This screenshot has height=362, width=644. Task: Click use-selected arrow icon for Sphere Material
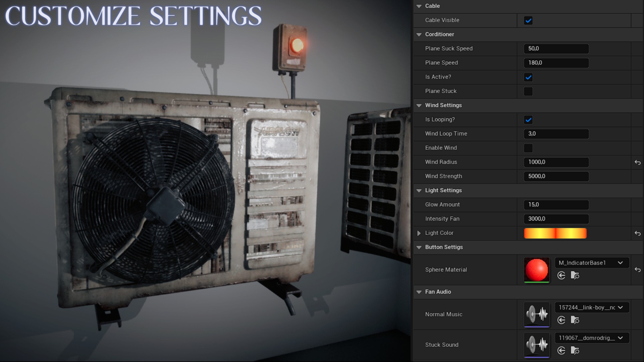(x=561, y=276)
